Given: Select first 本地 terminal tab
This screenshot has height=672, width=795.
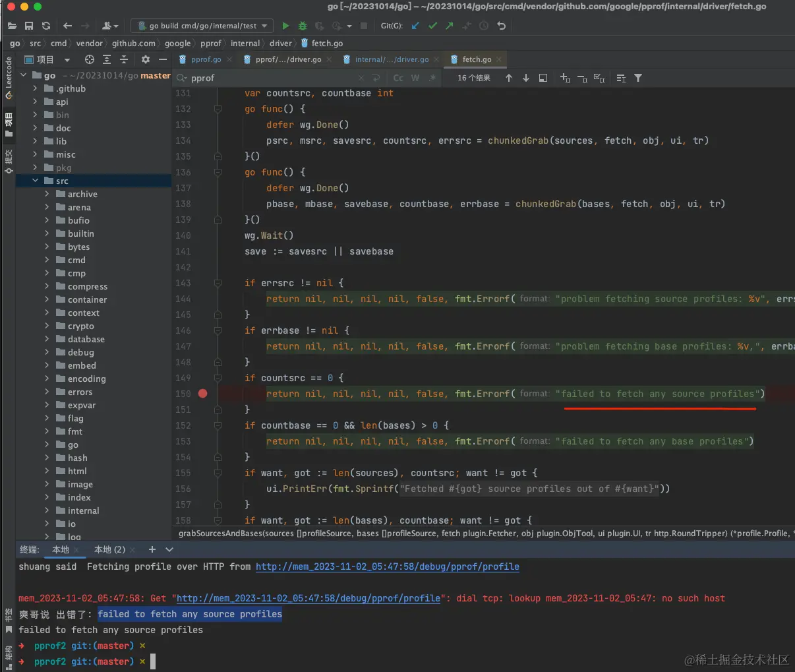Looking at the screenshot, I should coord(61,549).
